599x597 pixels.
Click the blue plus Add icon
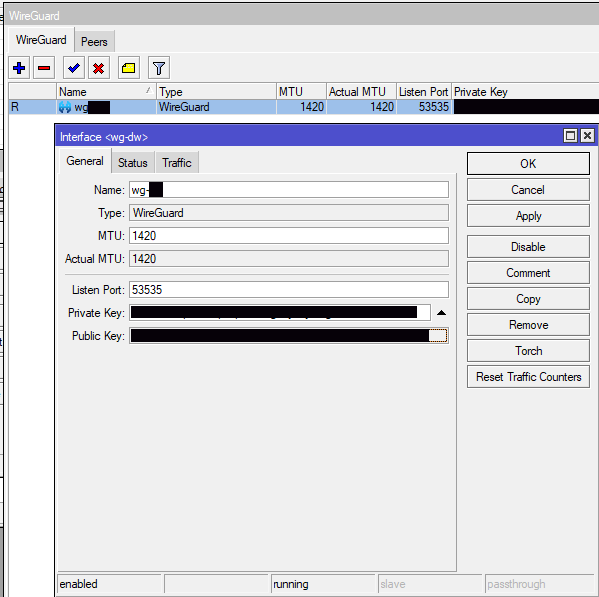pos(19,68)
